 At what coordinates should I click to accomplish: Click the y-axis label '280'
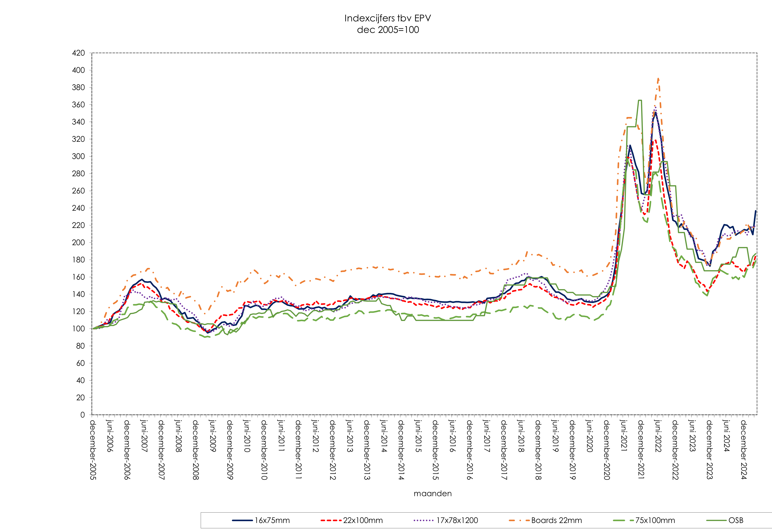coord(78,174)
